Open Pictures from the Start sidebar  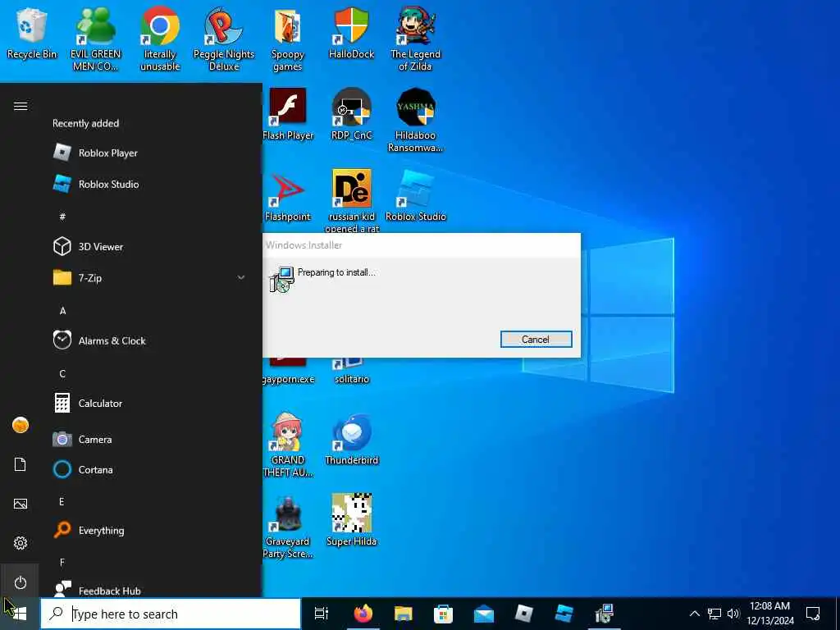click(x=21, y=504)
